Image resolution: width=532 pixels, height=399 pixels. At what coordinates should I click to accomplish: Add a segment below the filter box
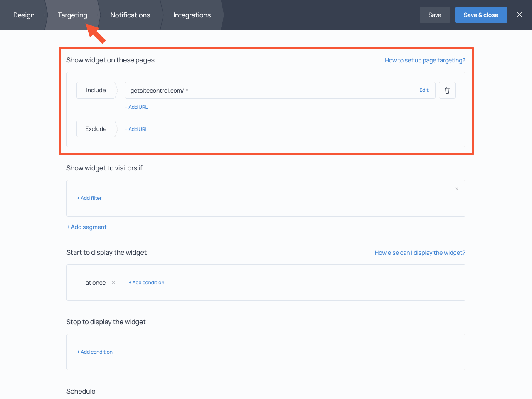point(86,227)
